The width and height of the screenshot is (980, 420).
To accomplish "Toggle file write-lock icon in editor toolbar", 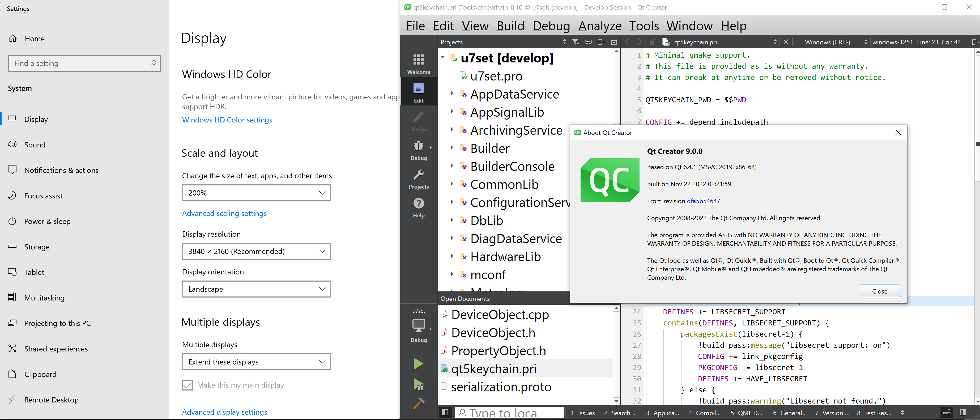I will coord(653,42).
